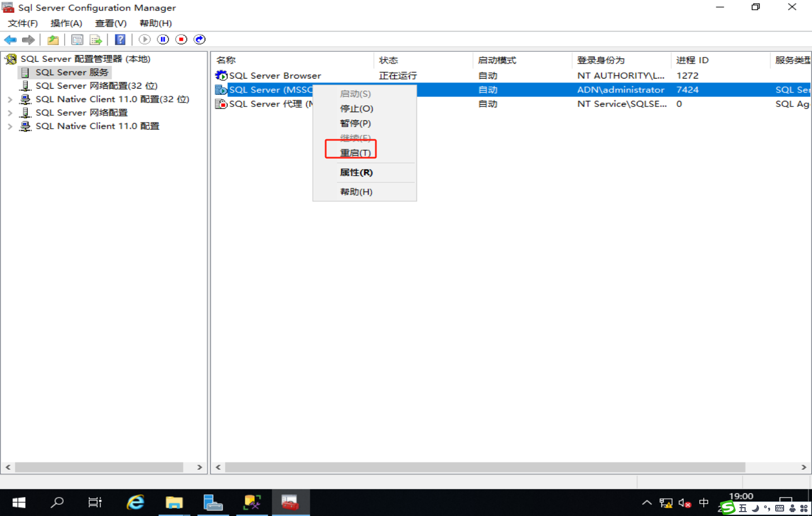This screenshot has width=812, height=516.
Task: Click the red Stop Service toolbar icon
Action: click(x=181, y=40)
